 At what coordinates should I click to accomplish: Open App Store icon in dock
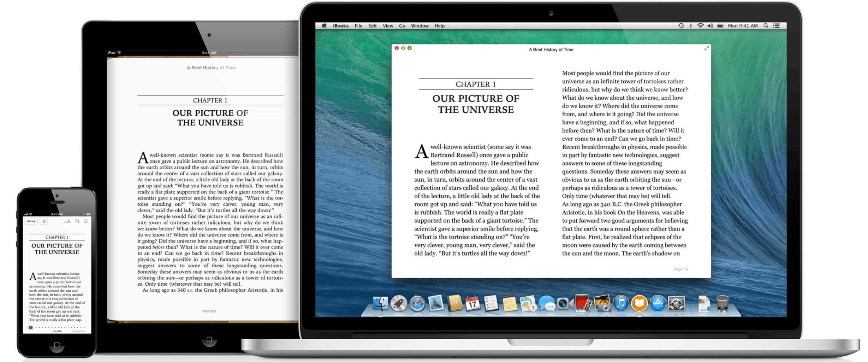658,304
